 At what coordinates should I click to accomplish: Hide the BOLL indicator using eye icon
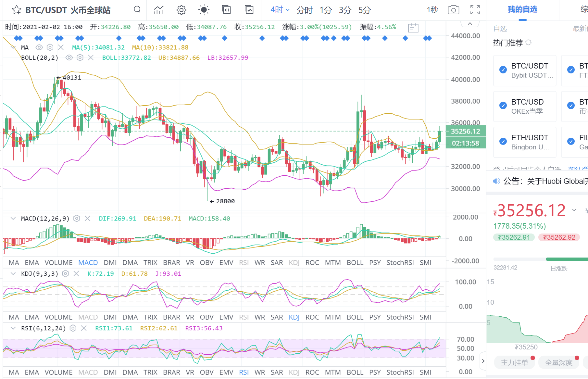coord(69,58)
